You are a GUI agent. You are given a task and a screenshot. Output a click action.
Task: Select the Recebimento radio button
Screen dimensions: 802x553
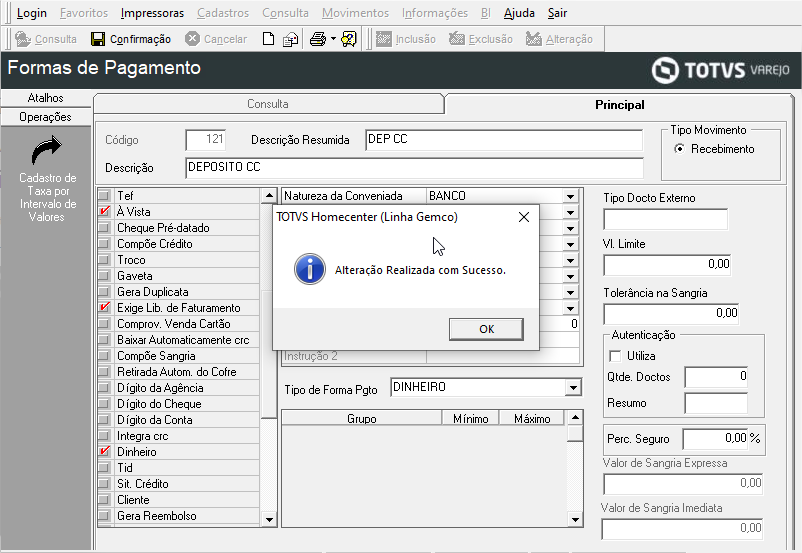point(679,149)
